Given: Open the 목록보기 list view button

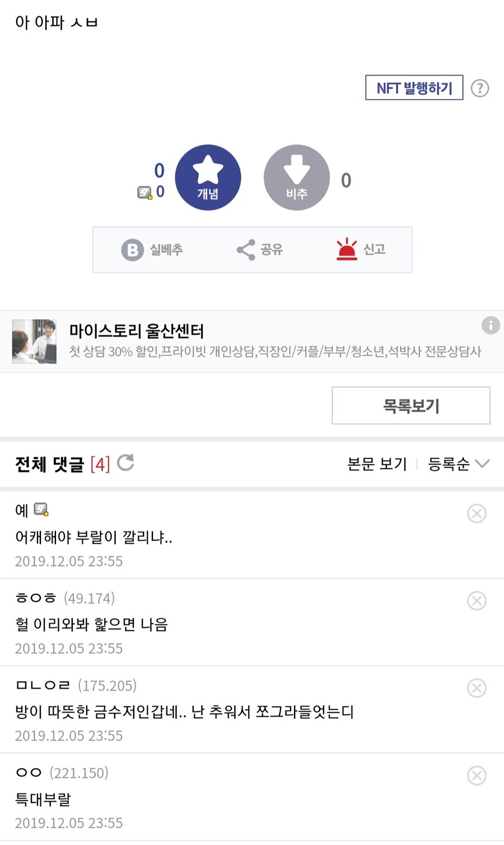Looking at the screenshot, I should 410,405.
